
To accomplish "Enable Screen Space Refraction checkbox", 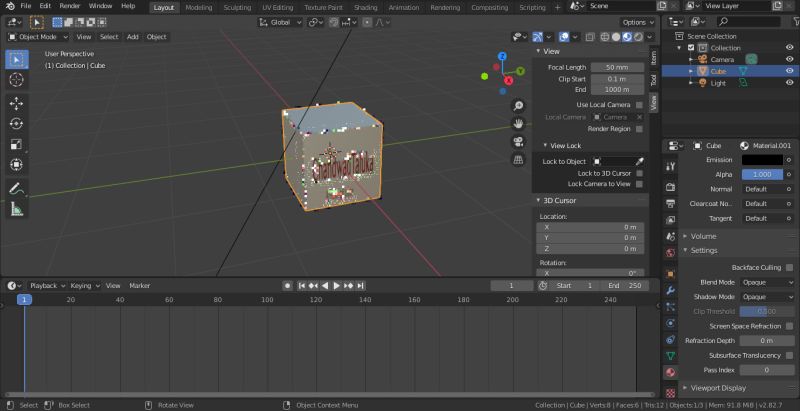I will pos(790,326).
